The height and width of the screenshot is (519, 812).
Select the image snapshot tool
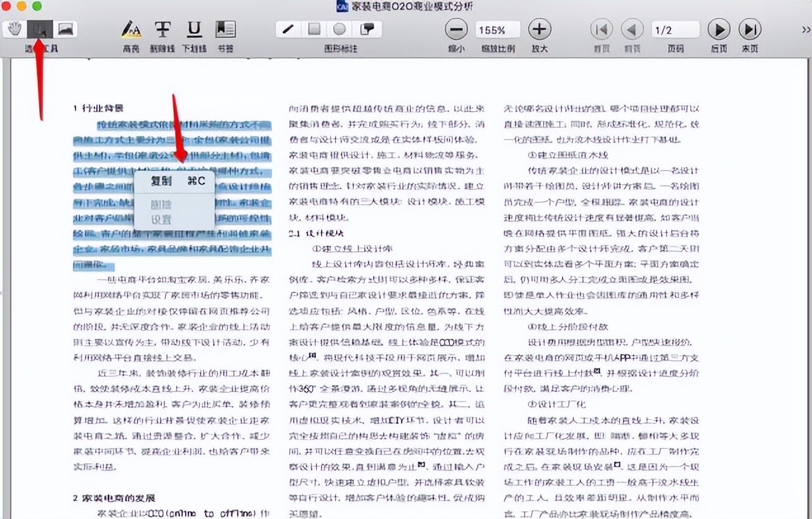65,29
